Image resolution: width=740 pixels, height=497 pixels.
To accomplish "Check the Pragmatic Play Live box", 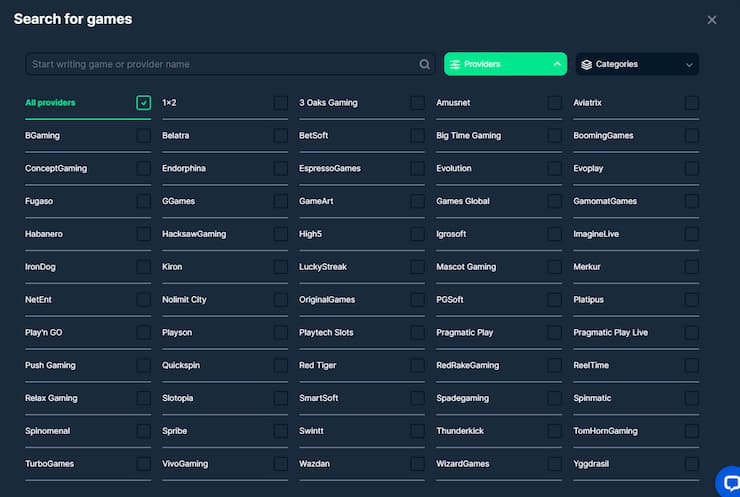I will pyautogui.click(x=691, y=332).
